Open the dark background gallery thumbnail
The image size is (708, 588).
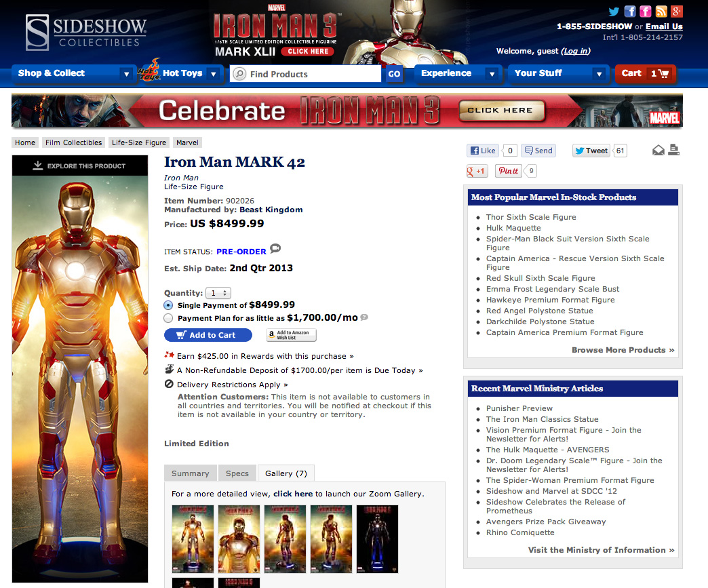[377, 539]
